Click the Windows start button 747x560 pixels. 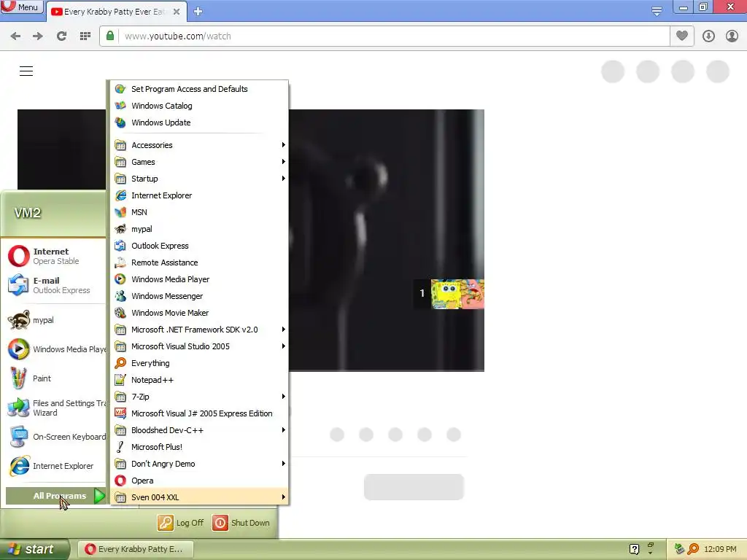pyautogui.click(x=34, y=549)
